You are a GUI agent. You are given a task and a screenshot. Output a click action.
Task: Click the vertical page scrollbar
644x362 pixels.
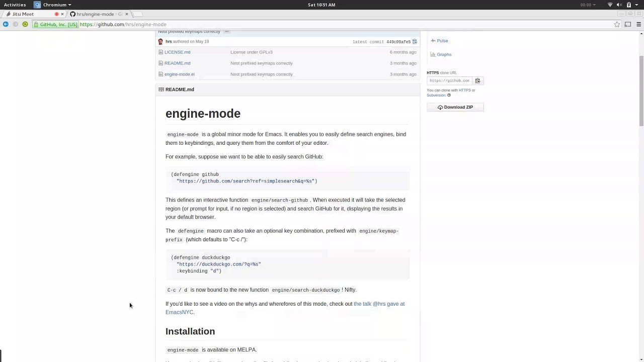click(x=641, y=90)
